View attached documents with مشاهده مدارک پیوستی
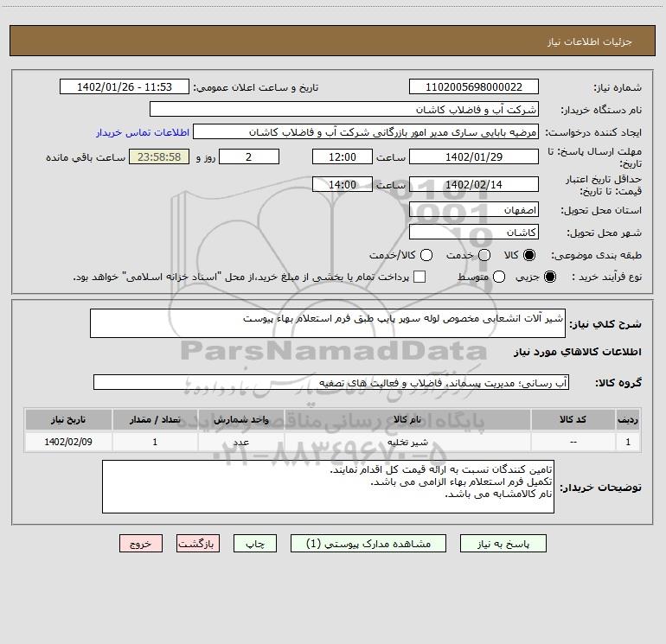 368,544
